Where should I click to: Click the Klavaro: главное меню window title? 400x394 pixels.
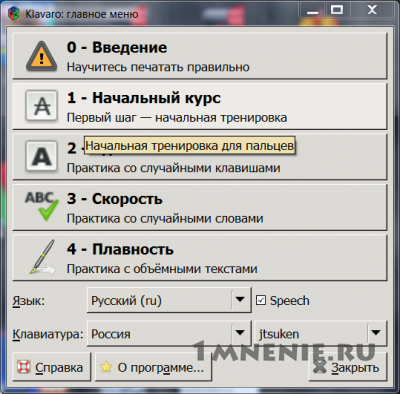[x=82, y=14]
